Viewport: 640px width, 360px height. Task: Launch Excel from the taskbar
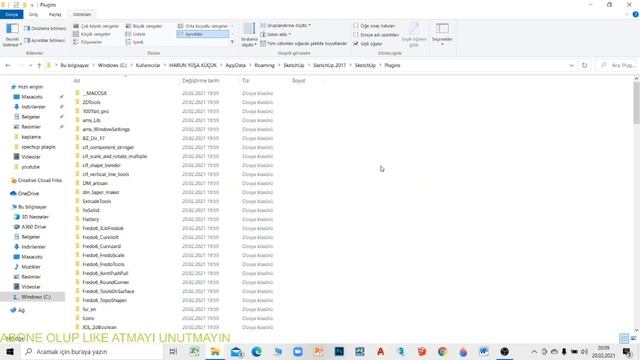click(x=194, y=351)
